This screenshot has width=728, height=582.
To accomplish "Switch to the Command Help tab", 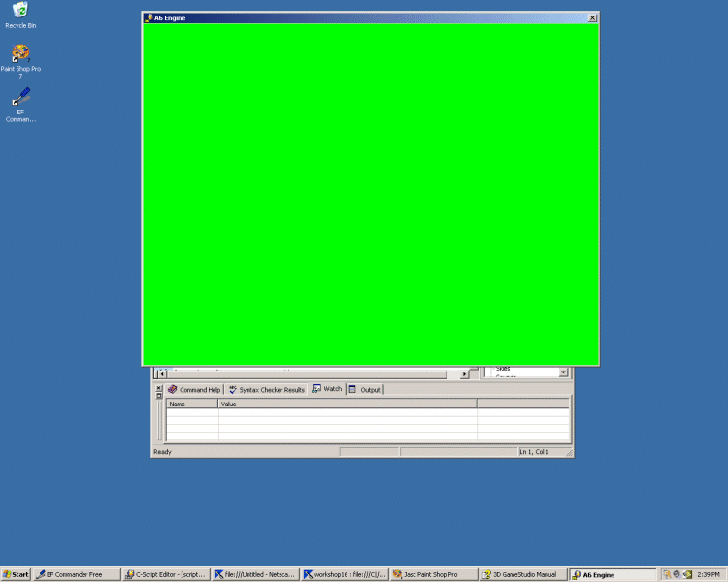I will coord(194,389).
